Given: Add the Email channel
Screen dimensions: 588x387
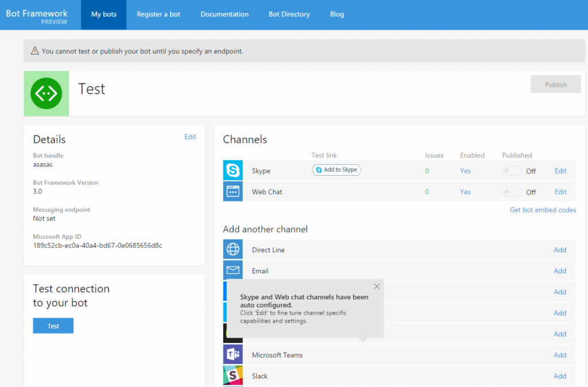Looking at the screenshot, I should (560, 271).
